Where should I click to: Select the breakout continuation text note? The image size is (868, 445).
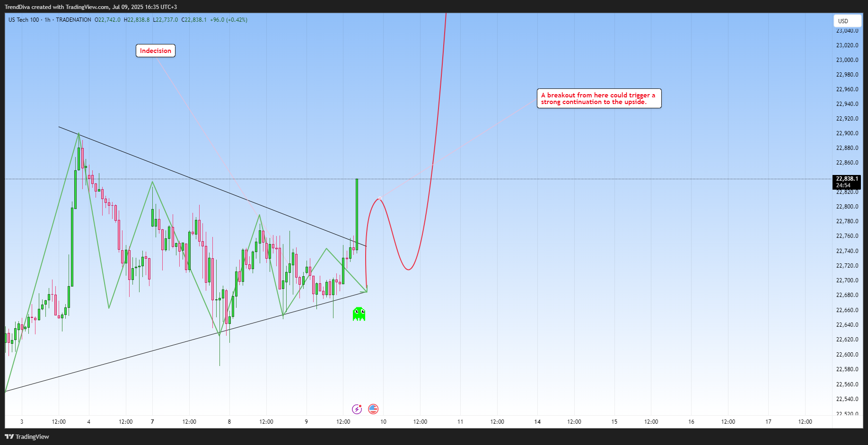tap(599, 98)
